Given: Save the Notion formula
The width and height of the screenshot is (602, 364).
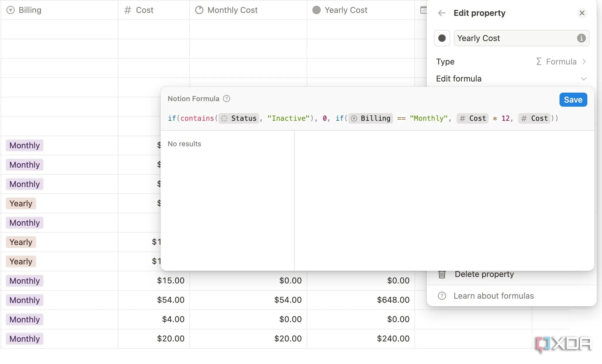Looking at the screenshot, I should (573, 100).
